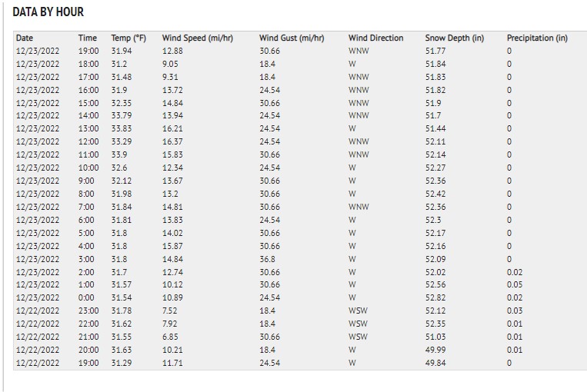Click the Wind Speed (mi/hr) header
The width and height of the screenshot is (587, 392).
coord(197,38)
